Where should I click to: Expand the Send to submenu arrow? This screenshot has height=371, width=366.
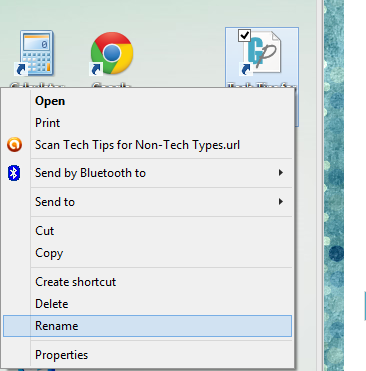coord(281,202)
